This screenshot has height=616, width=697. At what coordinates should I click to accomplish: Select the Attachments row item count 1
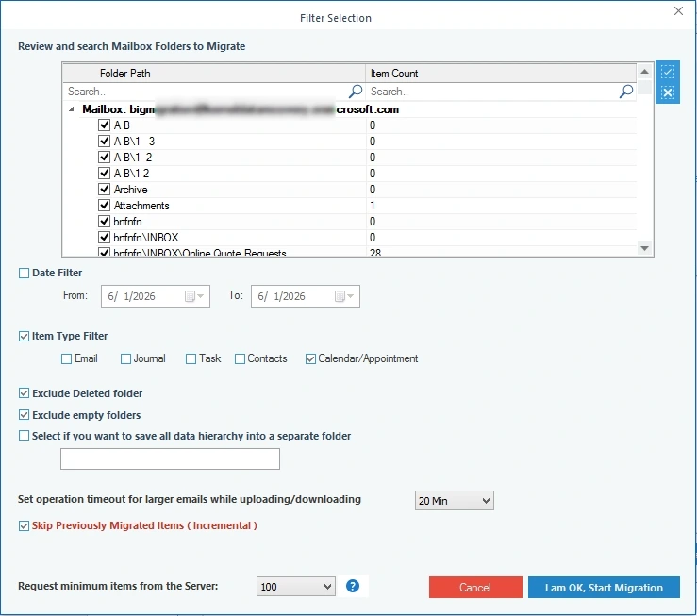click(x=373, y=206)
